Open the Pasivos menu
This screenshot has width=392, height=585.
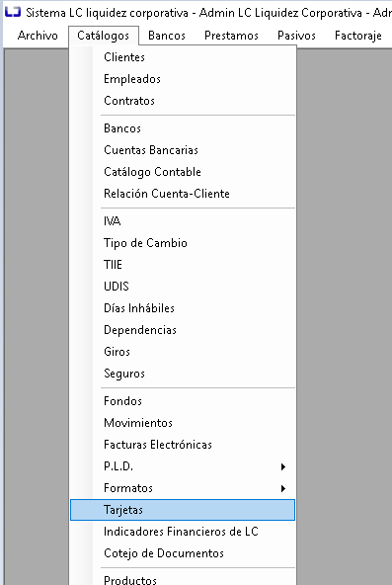296,36
